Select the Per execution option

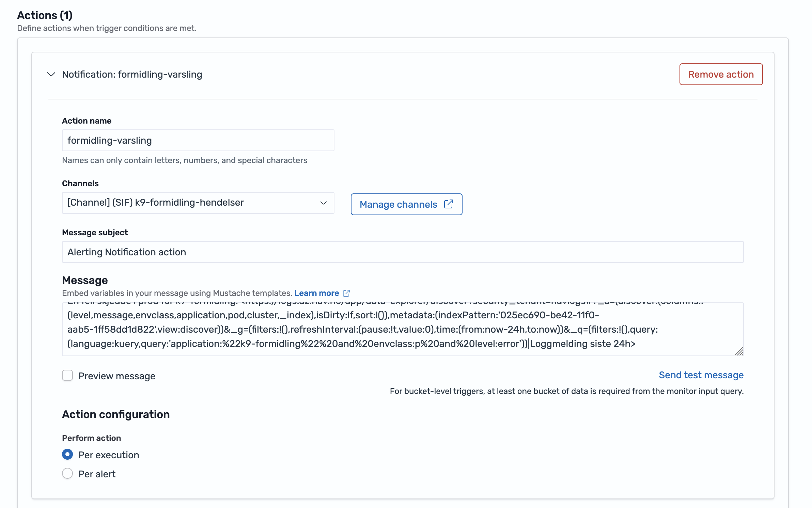tap(68, 454)
